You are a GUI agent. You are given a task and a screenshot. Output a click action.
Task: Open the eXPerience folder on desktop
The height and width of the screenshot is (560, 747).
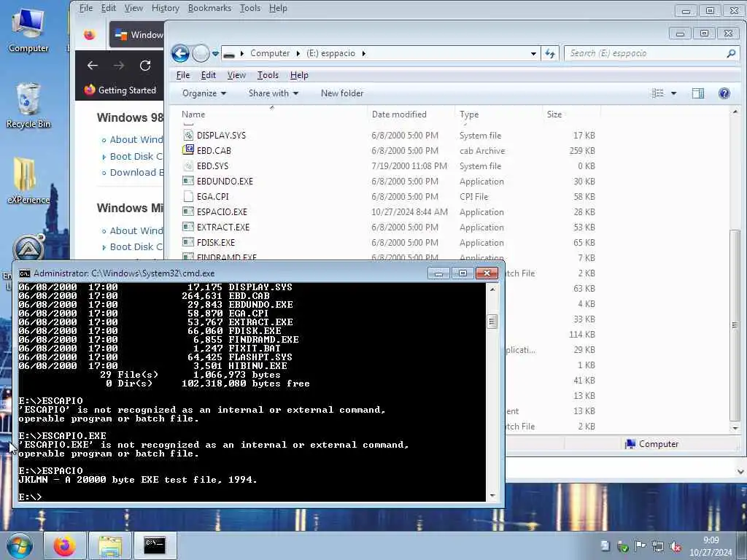tap(28, 181)
